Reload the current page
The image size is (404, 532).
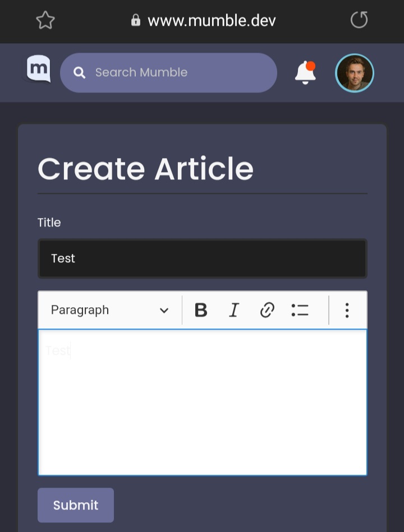(x=359, y=20)
